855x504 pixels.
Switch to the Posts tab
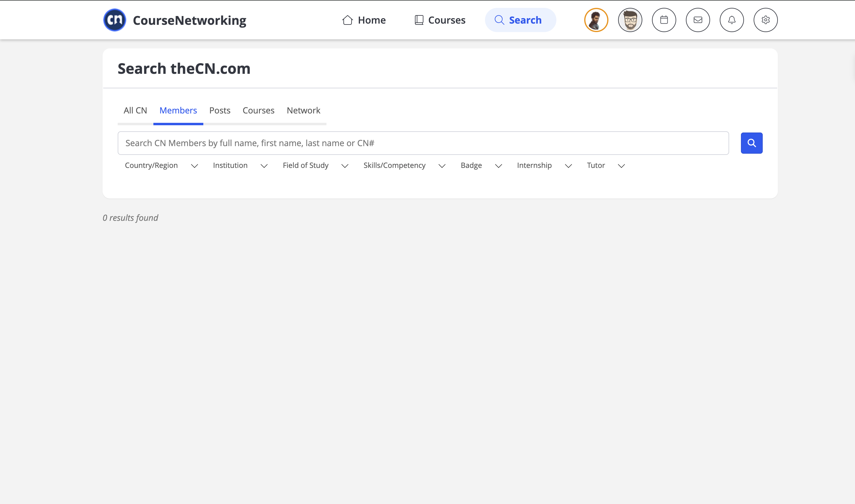pos(220,110)
